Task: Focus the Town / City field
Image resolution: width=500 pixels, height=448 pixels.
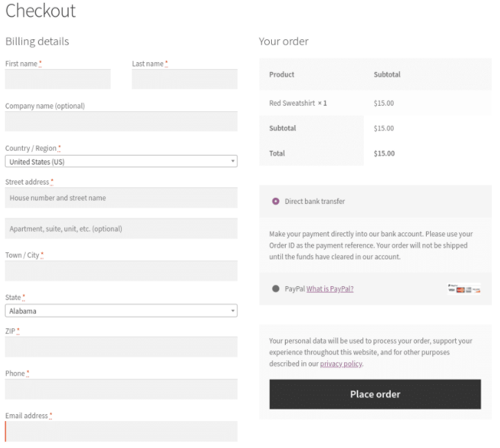Action: coord(121,271)
